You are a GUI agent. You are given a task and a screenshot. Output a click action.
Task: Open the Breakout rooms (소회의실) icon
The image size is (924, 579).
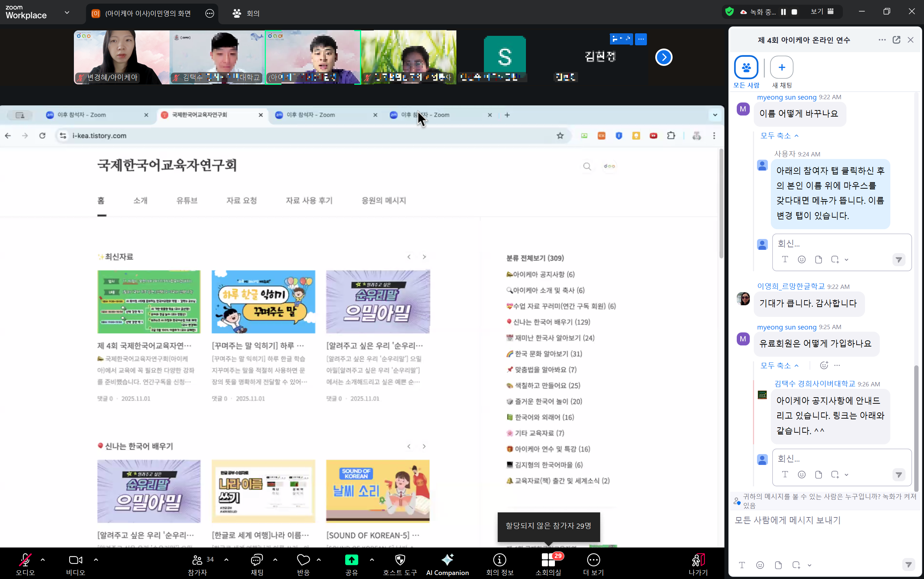[548, 560]
